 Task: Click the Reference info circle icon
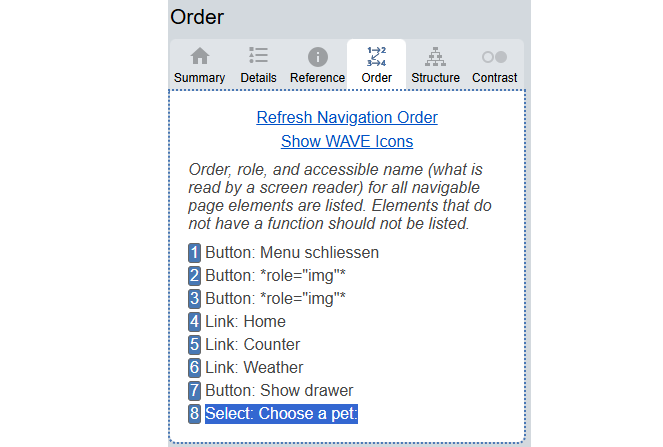317,56
